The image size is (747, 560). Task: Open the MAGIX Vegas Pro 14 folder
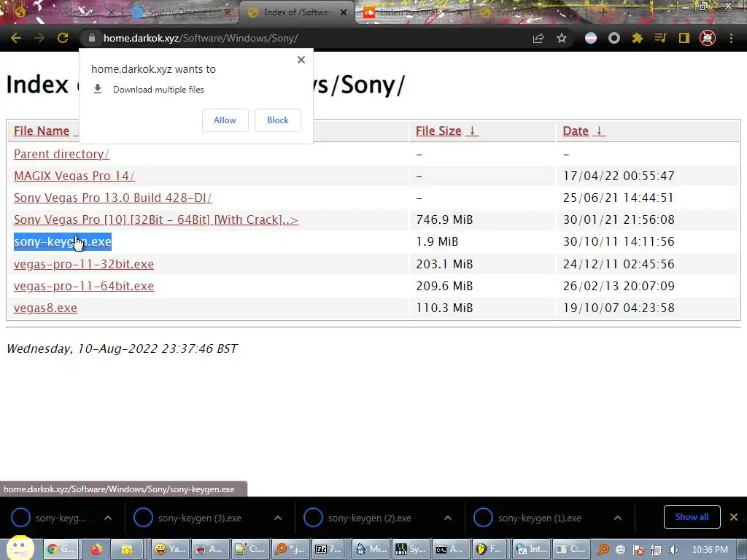[74, 176]
